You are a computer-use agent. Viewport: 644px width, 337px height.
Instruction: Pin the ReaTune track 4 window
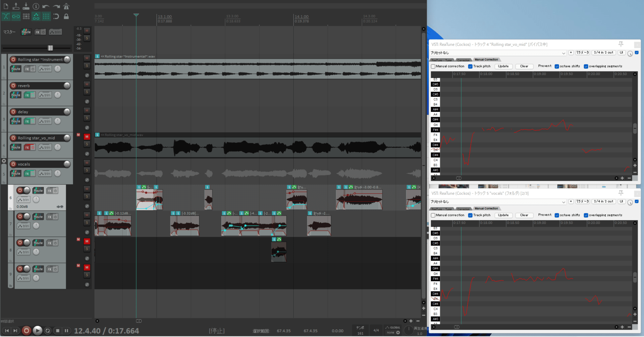[x=621, y=44]
